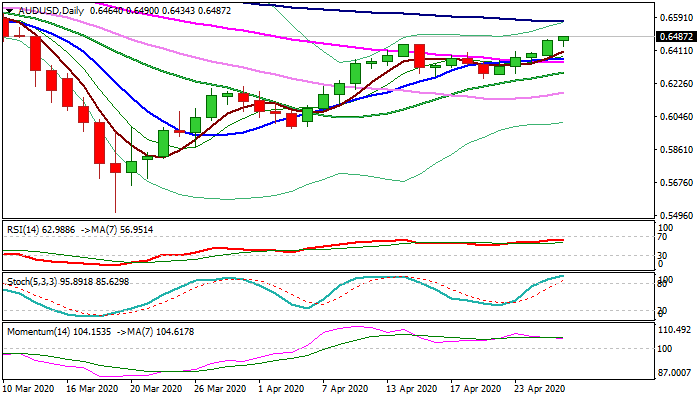Click the Momentum 87.0007 scale value

tap(676, 372)
